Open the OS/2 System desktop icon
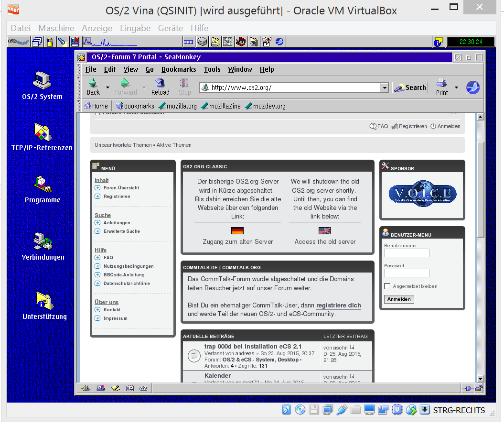 [x=42, y=86]
